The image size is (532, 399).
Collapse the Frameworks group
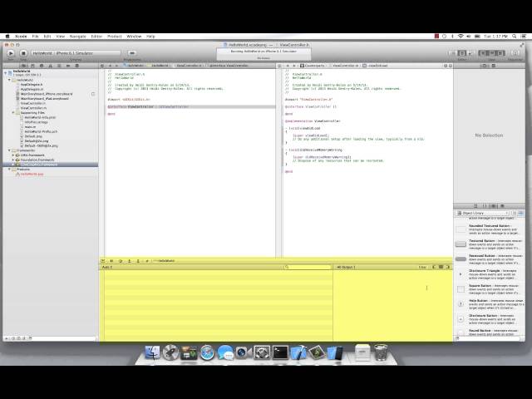coord(9,150)
